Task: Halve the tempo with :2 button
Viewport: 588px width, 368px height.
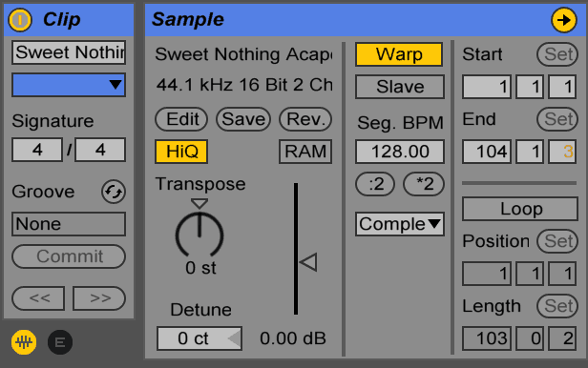Action: [375, 184]
